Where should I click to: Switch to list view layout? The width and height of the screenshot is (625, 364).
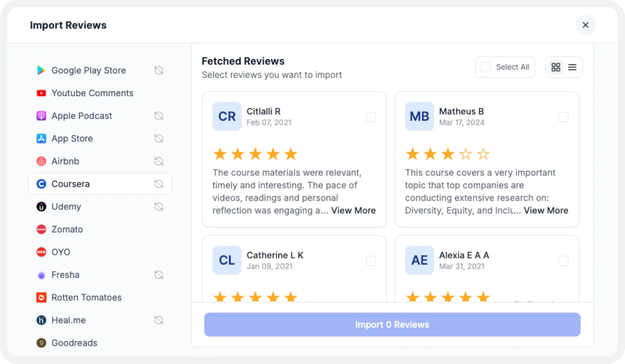tap(572, 67)
